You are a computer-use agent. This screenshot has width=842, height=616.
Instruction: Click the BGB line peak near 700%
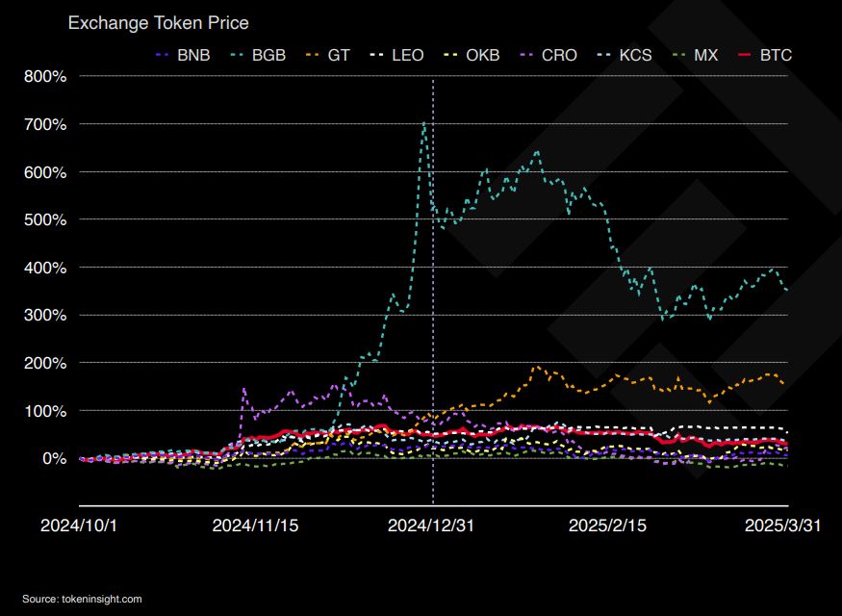[x=424, y=123]
